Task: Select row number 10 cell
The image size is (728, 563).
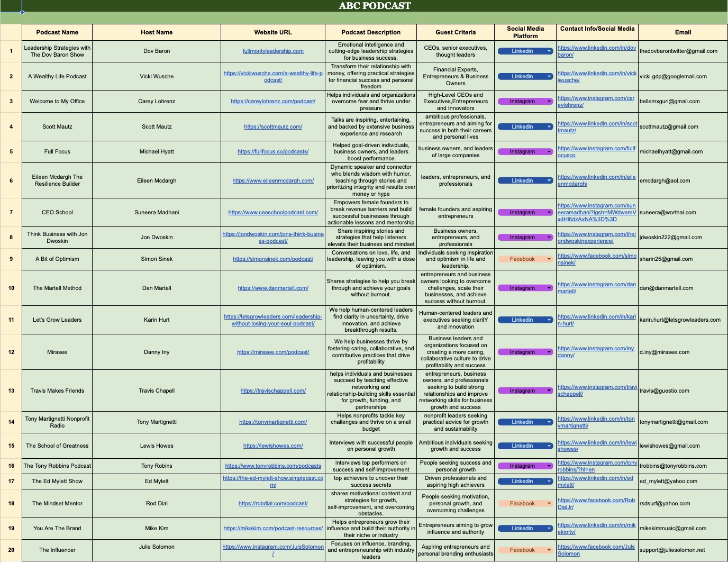Action: (x=11, y=288)
